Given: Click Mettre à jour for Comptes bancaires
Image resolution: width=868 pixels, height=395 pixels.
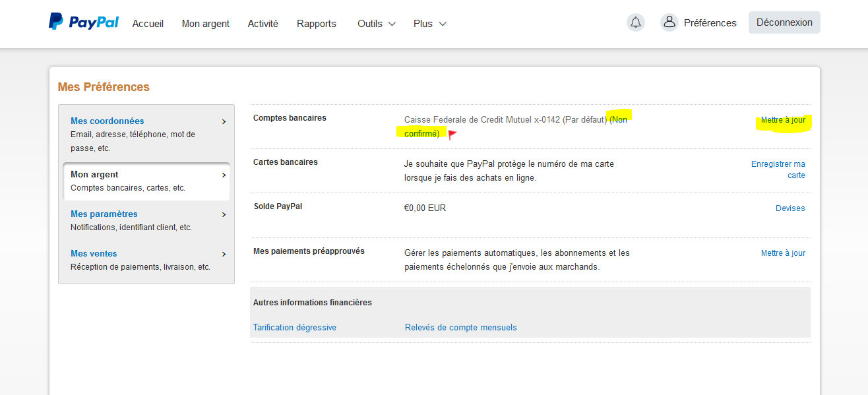Looking at the screenshot, I should tap(783, 120).
